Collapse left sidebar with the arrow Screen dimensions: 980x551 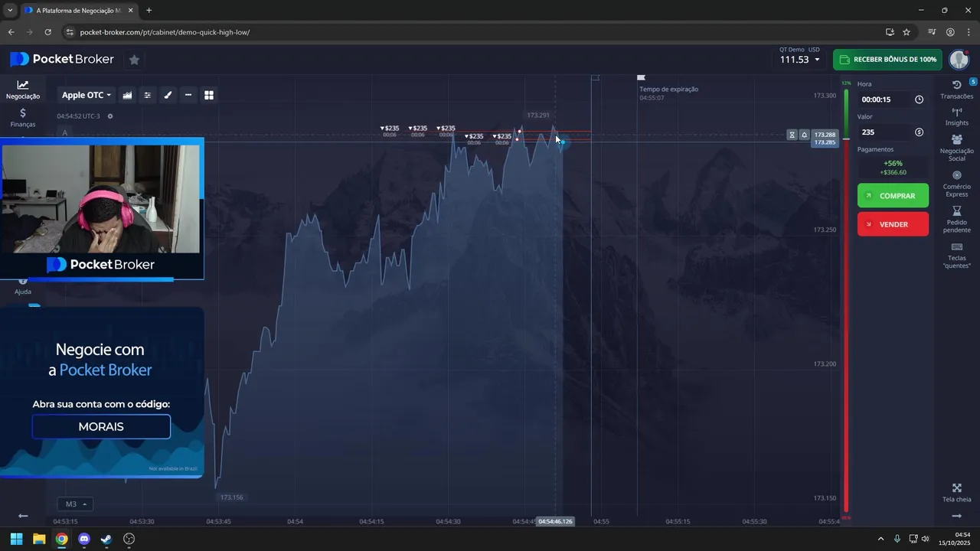(x=23, y=516)
